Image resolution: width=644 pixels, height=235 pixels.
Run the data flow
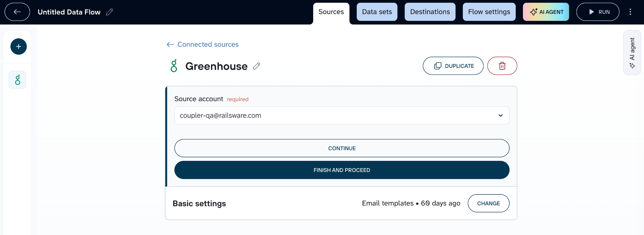coord(598,12)
